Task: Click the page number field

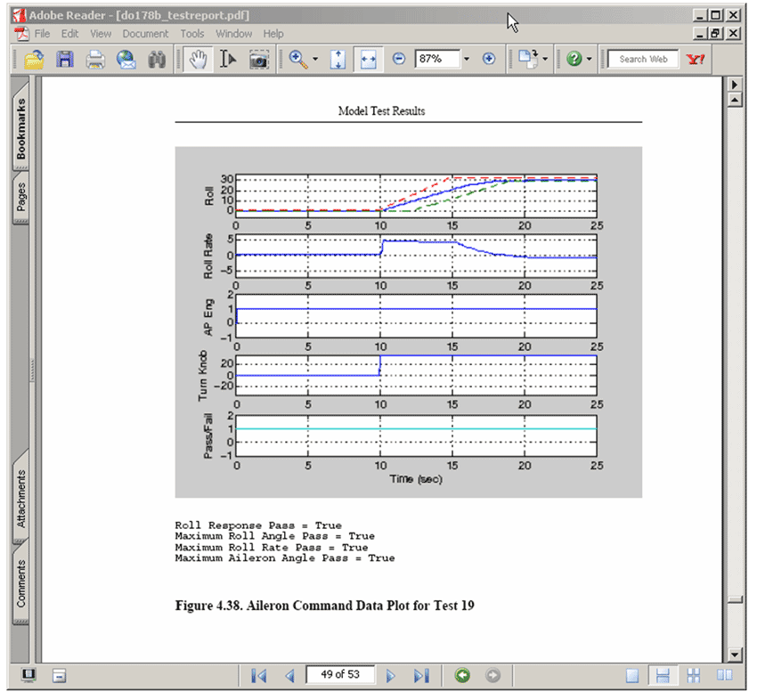Action: point(339,675)
